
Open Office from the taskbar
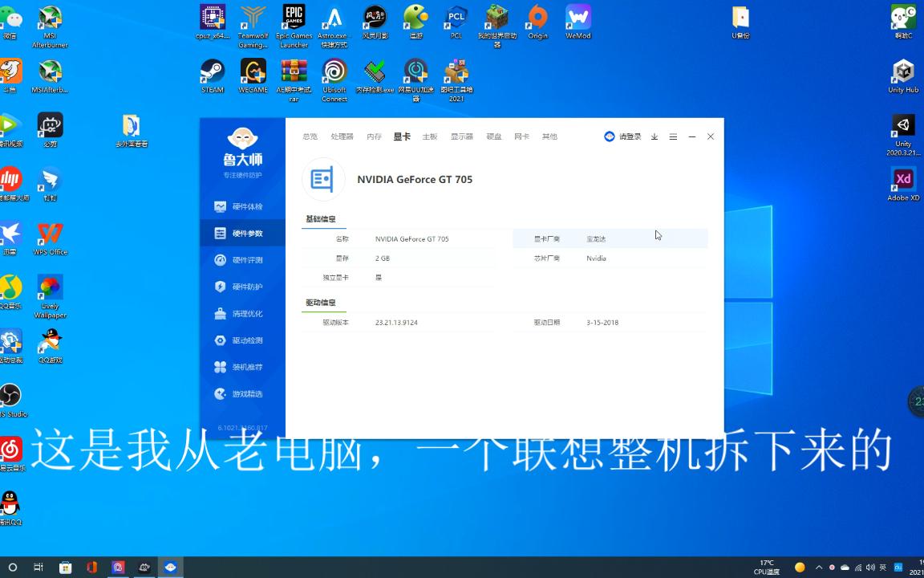pos(91,568)
